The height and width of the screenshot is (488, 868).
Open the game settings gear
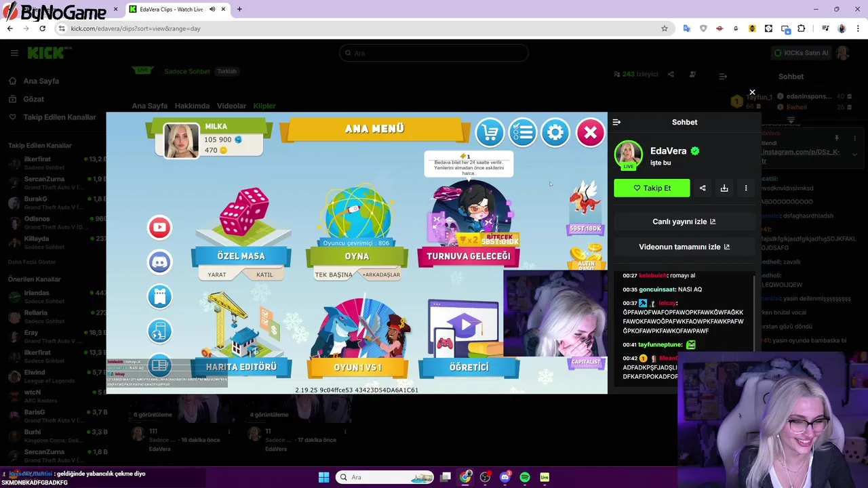(x=555, y=132)
